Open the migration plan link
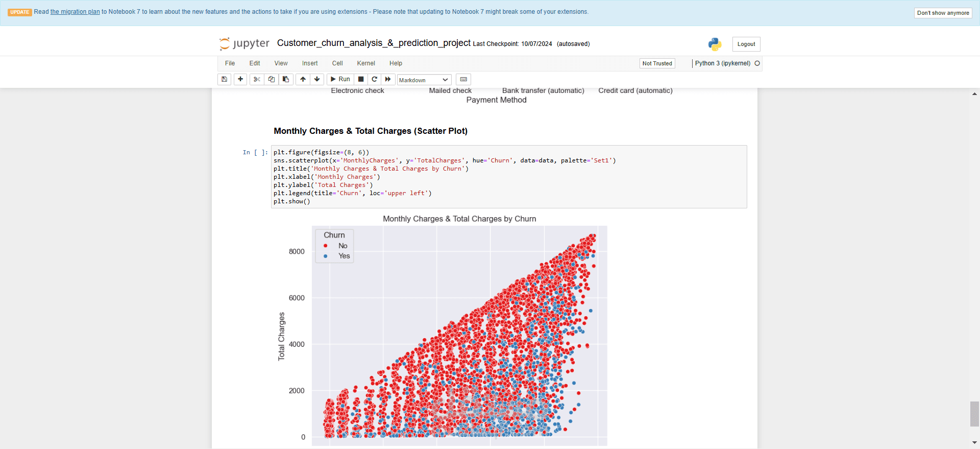 tap(75, 12)
